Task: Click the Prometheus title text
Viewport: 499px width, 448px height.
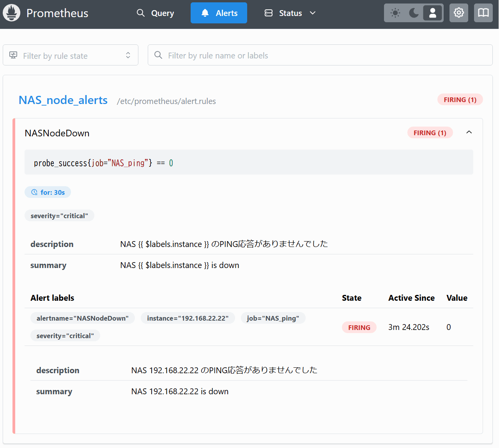Action: point(57,13)
